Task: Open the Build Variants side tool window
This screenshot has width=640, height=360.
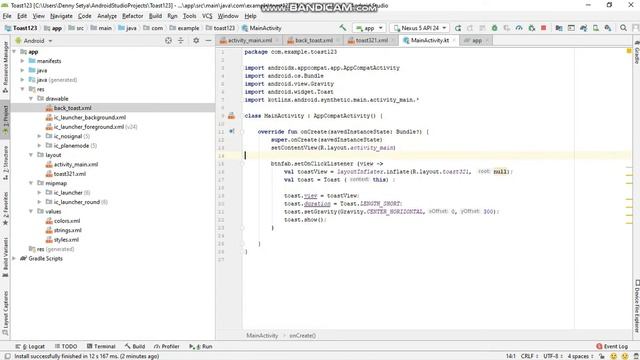Action: (5, 257)
